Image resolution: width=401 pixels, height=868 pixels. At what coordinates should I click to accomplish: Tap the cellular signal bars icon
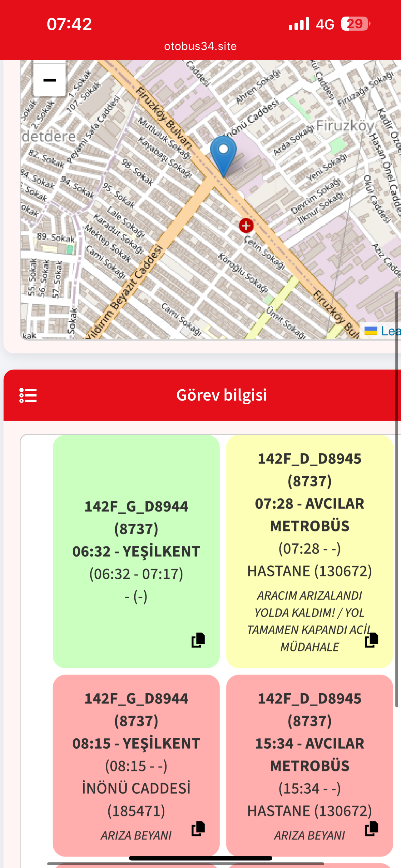pyautogui.click(x=299, y=23)
